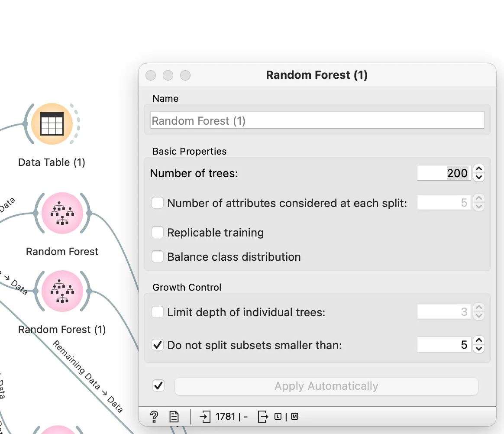Enable Replicable training checkbox
The image size is (504, 434).
pyautogui.click(x=158, y=232)
